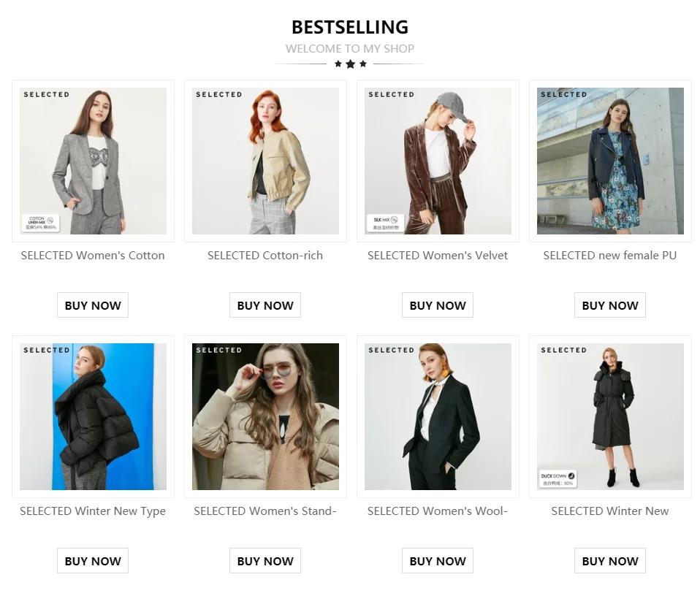The height and width of the screenshot is (596, 700).
Task: Open the grey cotton blazer product image
Action: [x=93, y=161]
